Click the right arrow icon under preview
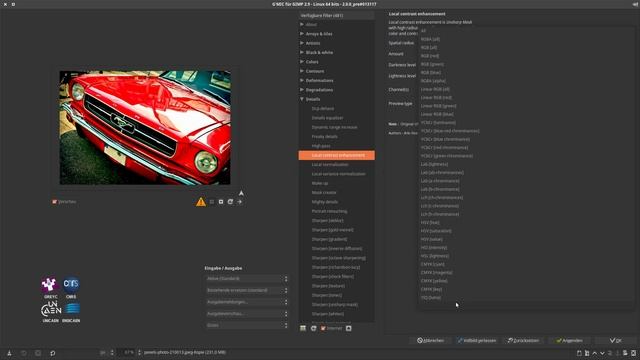Viewport: 640px width, 360px height. pyautogui.click(x=240, y=202)
